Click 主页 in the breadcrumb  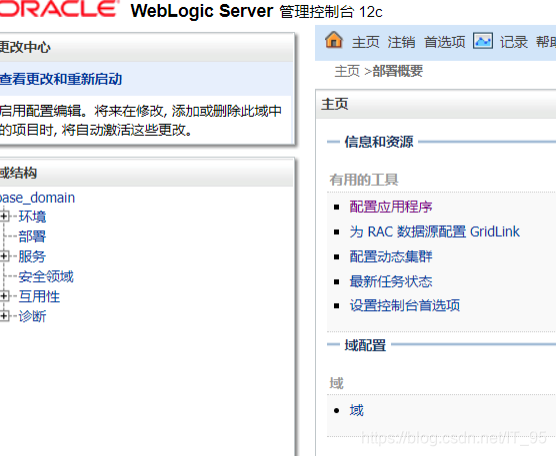click(x=347, y=71)
